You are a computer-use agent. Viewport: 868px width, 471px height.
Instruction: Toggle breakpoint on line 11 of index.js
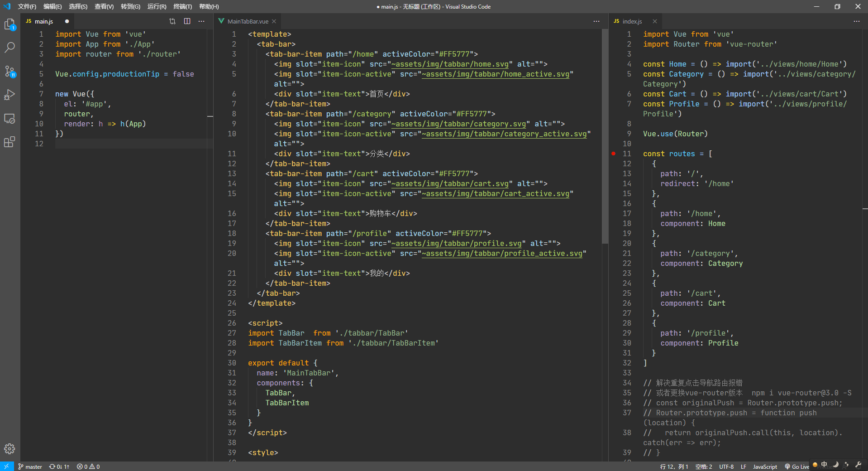coord(614,154)
